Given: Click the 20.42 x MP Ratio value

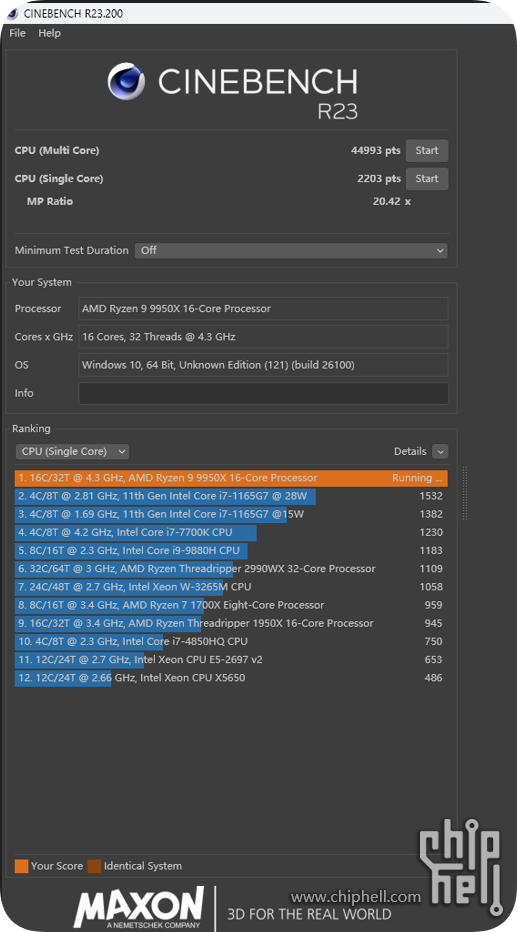Looking at the screenshot, I should [x=392, y=201].
